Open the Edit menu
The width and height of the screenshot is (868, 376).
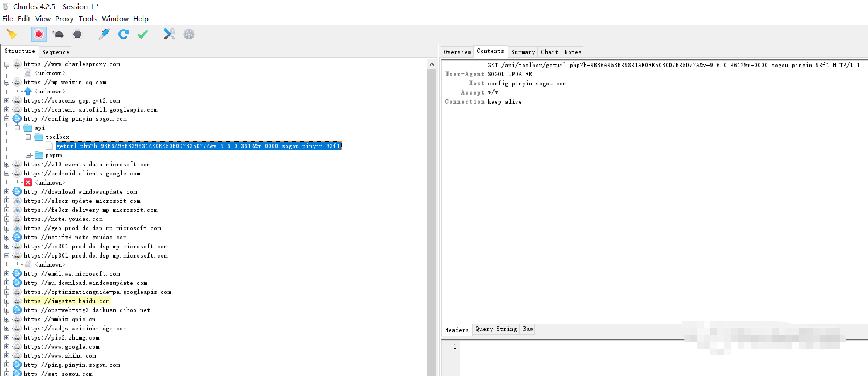[24, 19]
